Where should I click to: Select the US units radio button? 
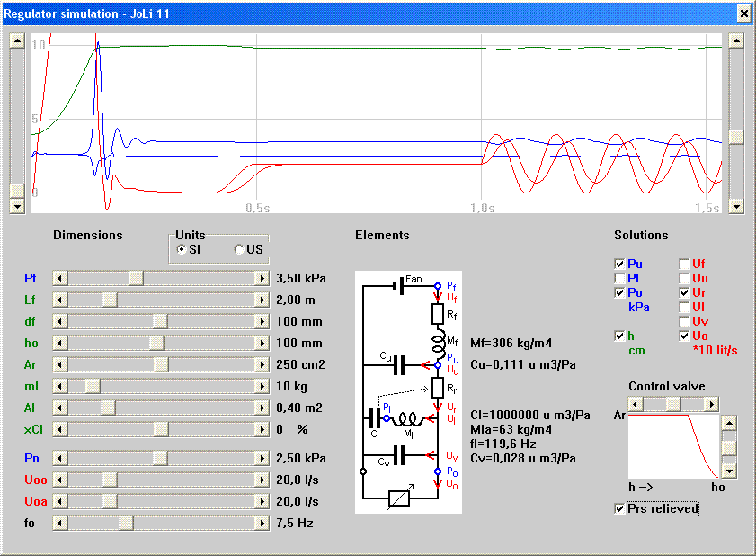[x=239, y=249]
